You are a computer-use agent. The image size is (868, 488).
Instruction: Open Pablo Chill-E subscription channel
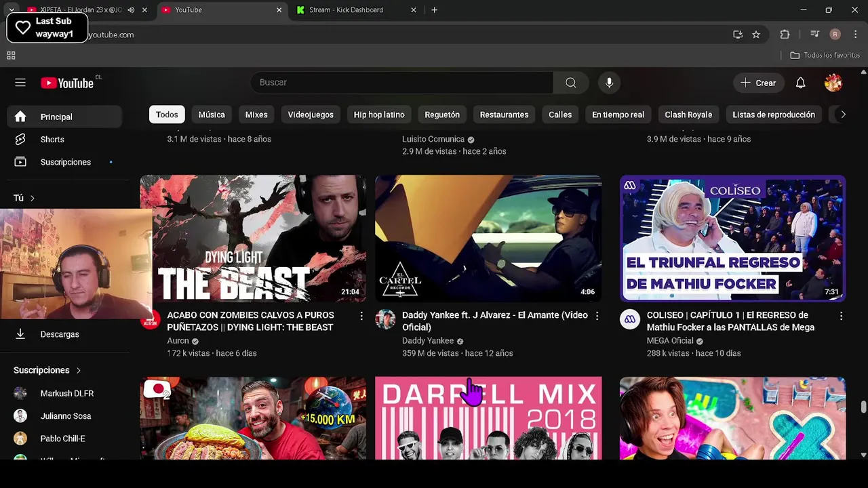(x=64, y=439)
